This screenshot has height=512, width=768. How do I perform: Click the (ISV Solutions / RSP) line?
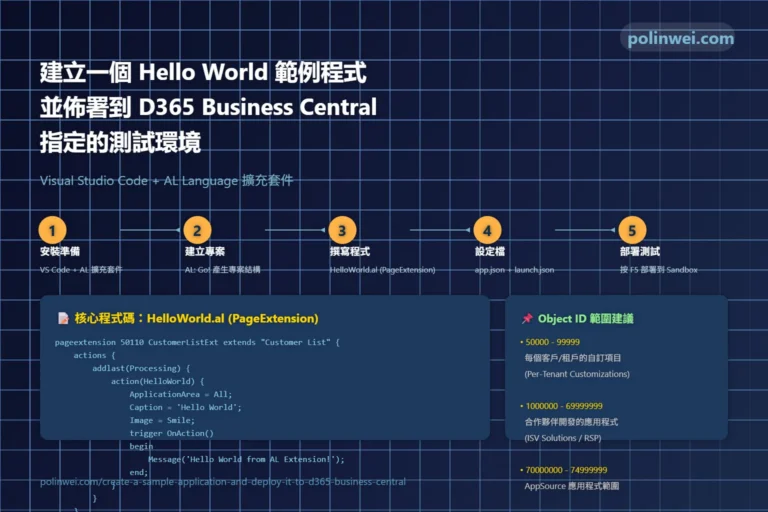[563, 438]
